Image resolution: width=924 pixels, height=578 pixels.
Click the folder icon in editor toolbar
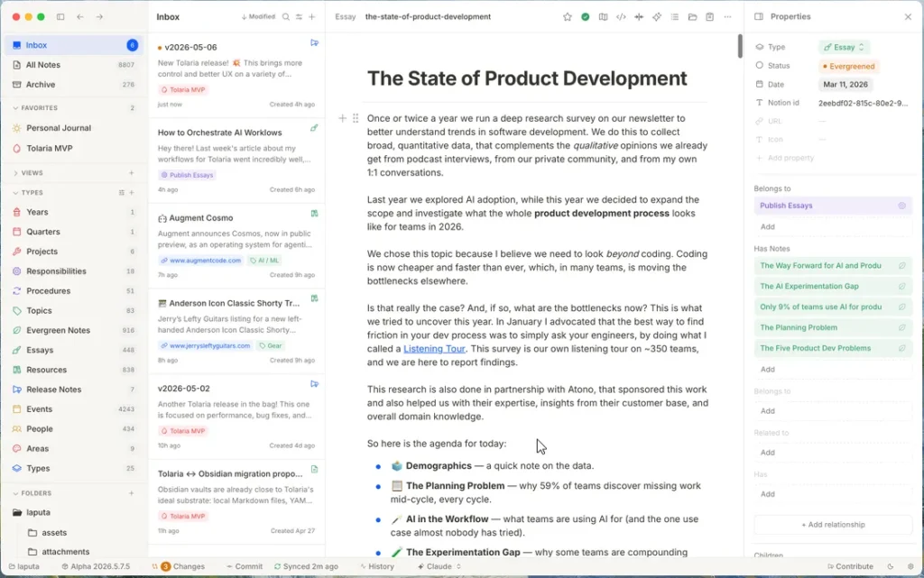(692, 17)
